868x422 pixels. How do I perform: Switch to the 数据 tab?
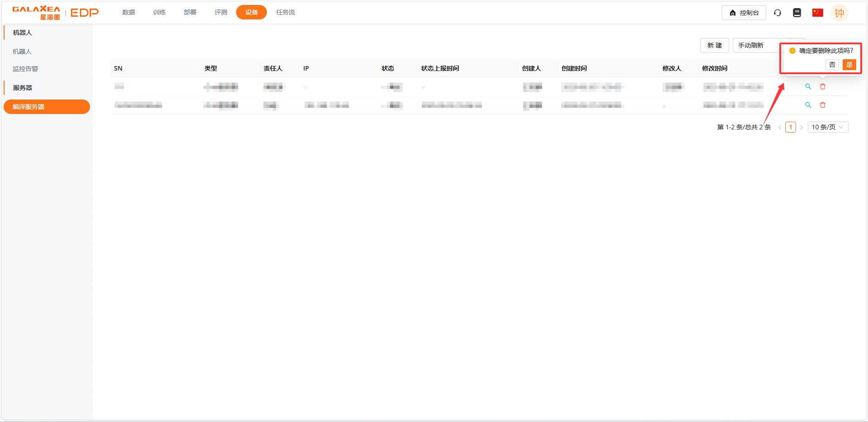(x=128, y=12)
